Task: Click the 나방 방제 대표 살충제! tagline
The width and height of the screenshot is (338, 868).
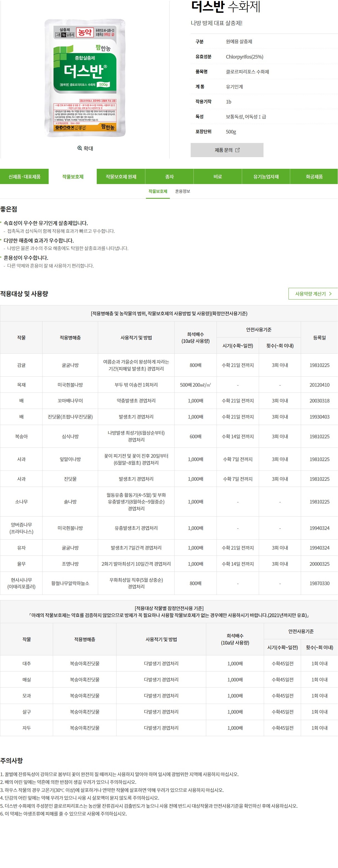Action: pyautogui.click(x=217, y=23)
